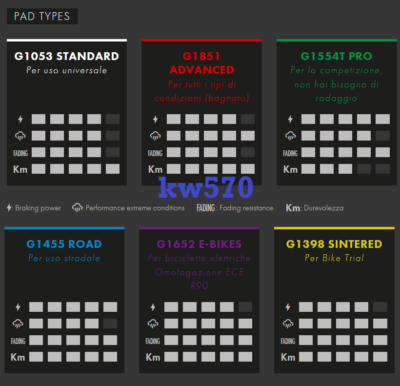Open the G1652 E-BIKES pad title

coord(199,244)
